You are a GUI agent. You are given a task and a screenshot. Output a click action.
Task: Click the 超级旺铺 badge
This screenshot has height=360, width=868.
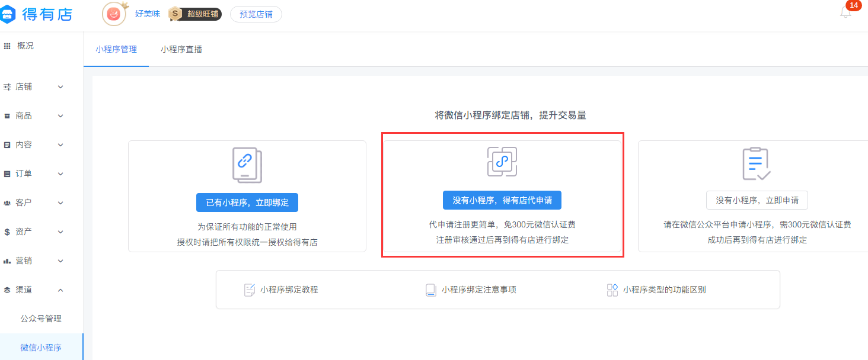pos(195,14)
